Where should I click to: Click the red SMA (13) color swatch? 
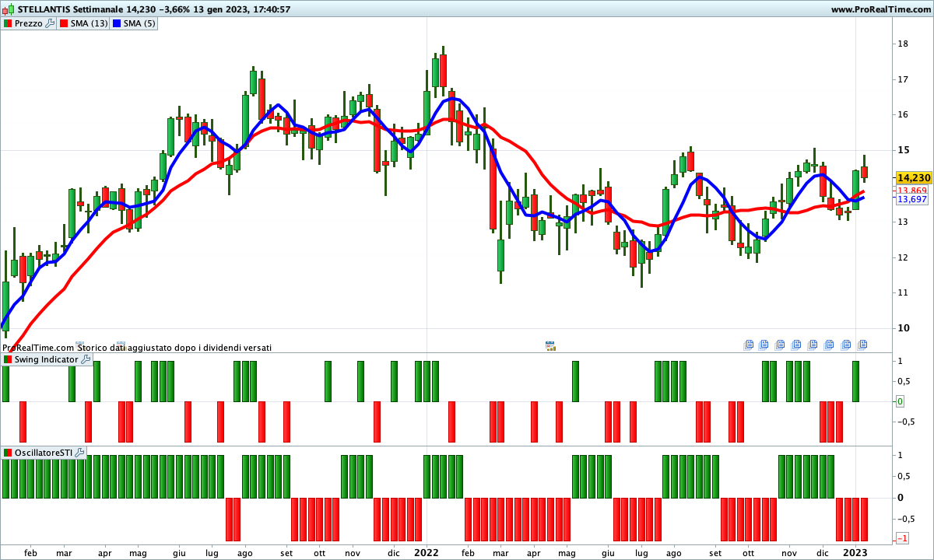(64, 23)
